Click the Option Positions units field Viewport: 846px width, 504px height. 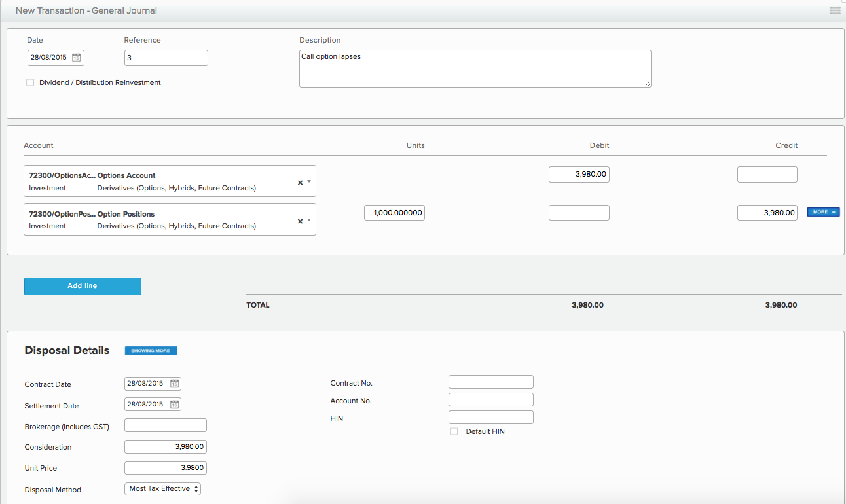click(x=394, y=213)
